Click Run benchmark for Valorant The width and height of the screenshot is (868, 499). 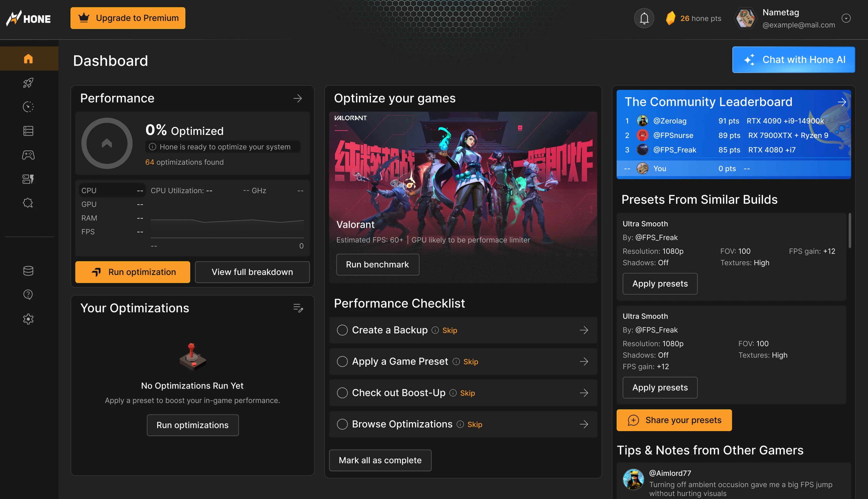point(378,265)
